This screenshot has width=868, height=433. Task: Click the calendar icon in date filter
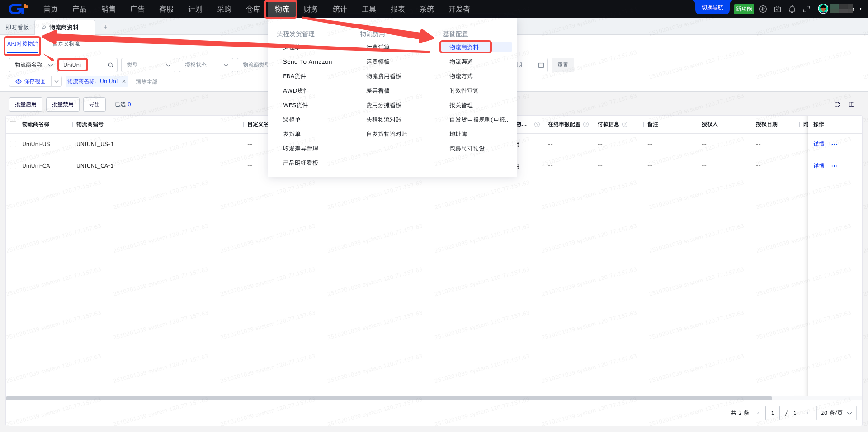(541, 65)
